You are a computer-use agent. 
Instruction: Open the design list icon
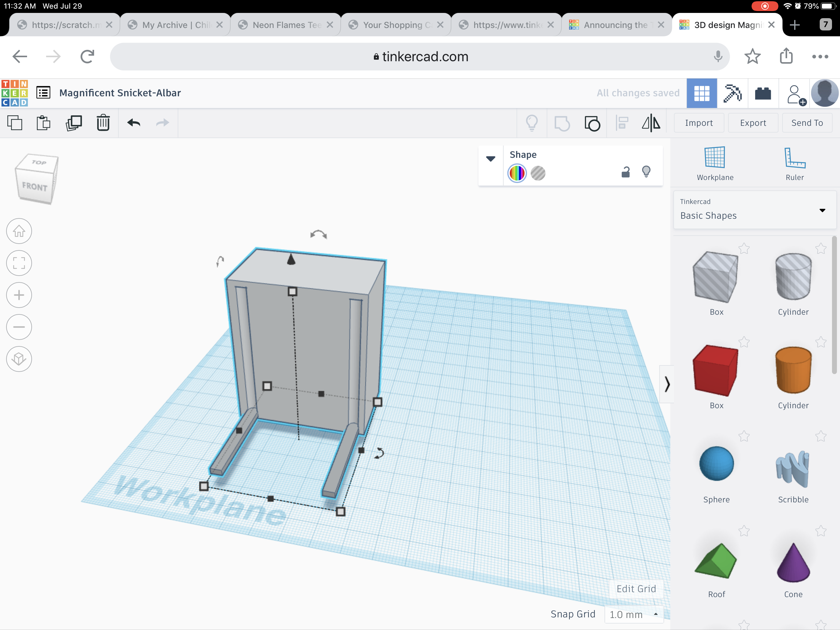(x=43, y=93)
